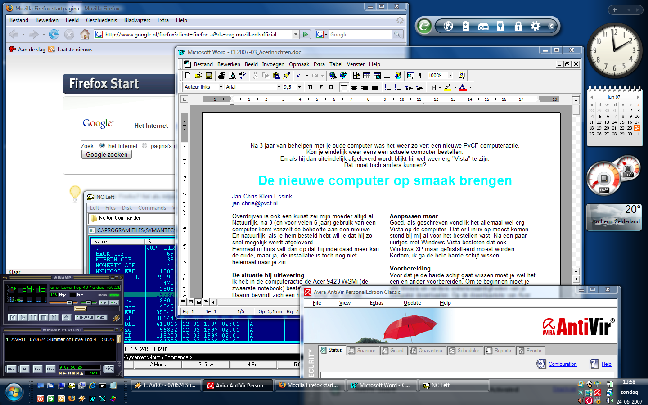Screen dimensions: 648x405
Task: Open the Geschiedenis menu in Firefox
Action: [101, 20]
